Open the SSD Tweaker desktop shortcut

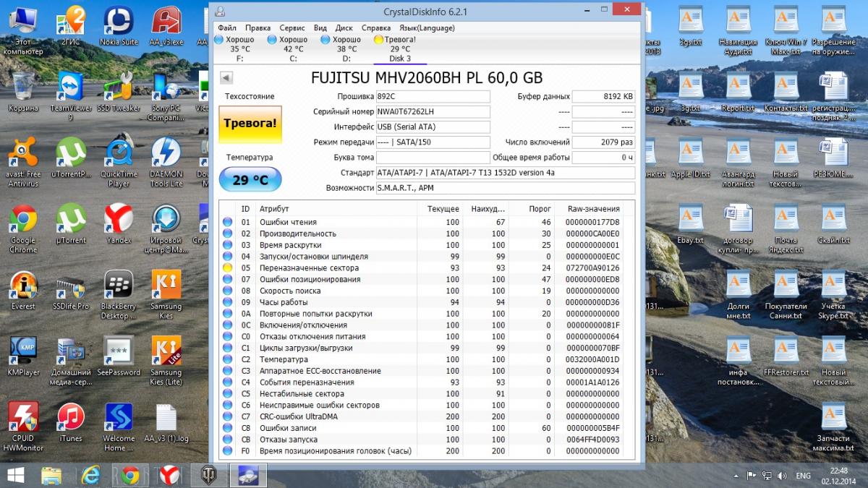pos(119,91)
